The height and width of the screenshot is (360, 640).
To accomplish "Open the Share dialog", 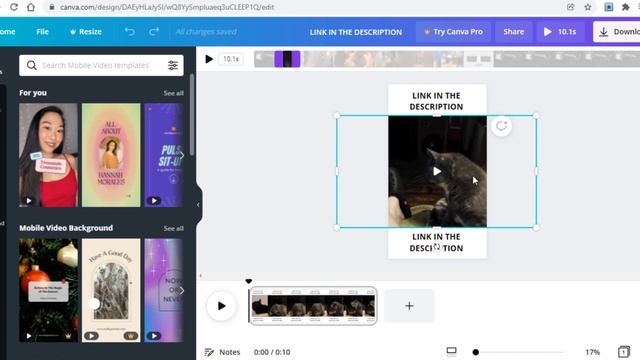I will [x=513, y=31].
